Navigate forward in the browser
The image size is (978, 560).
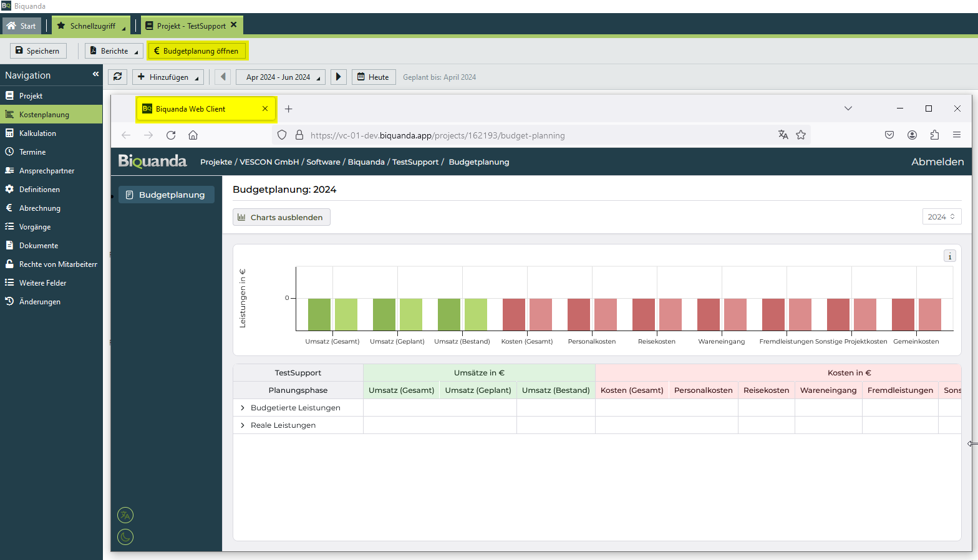148,135
